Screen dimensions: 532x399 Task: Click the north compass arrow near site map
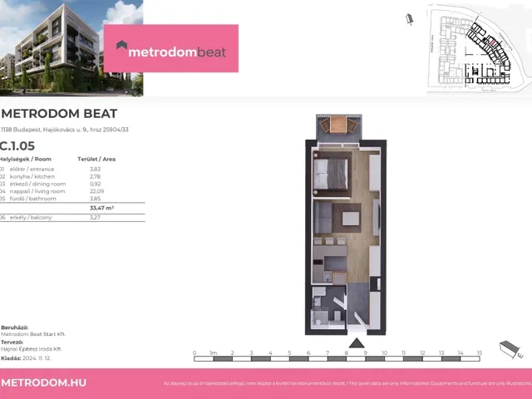(411, 18)
